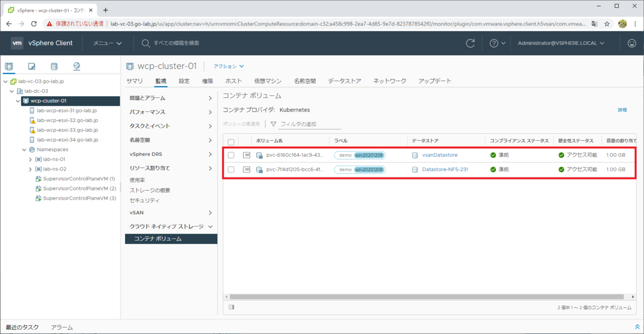Image resolution: width=644 pixels, height=334 pixels.
Task: Switch to VMs and Templates inventory view
Action: (32, 67)
